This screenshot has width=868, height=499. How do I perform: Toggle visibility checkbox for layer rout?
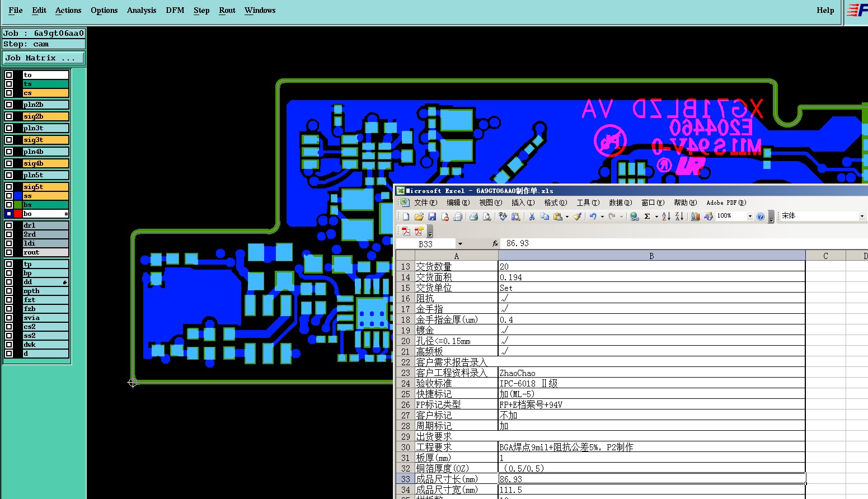click(9, 252)
